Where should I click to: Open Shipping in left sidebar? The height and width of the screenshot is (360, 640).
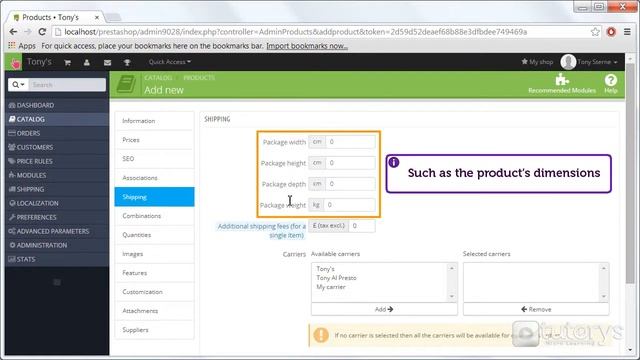point(57,189)
